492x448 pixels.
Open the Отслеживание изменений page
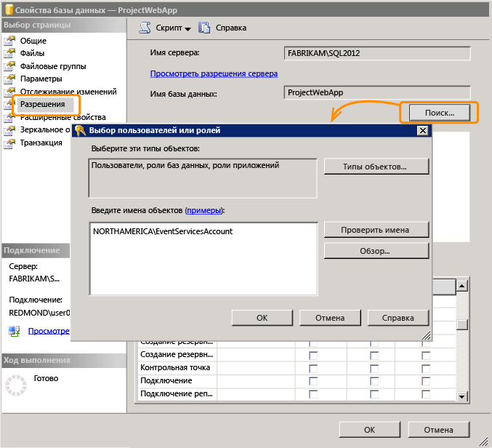tap(68, 92)
